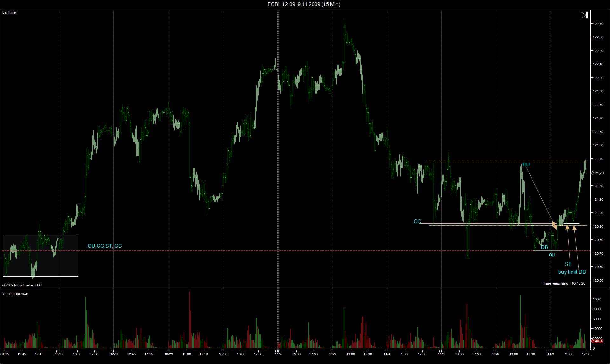Image resolution: width=610 pixels, height=364 pixels.
Task: Click the current price marker 121,29
Action: [x=598, y=173]
